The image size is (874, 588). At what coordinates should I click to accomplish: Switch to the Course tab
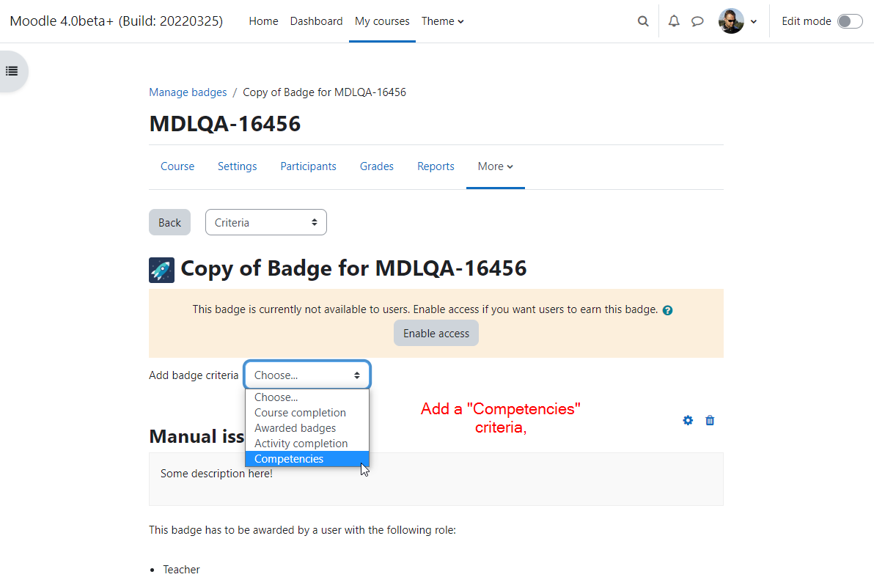click(x=177, y=166)
